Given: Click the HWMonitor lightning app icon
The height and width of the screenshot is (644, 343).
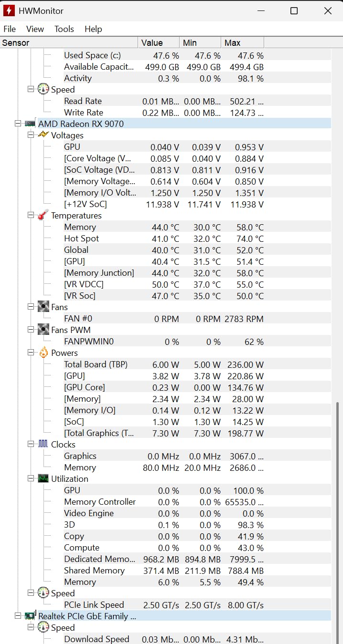Looking at the screenshot, I should (9, 10).
